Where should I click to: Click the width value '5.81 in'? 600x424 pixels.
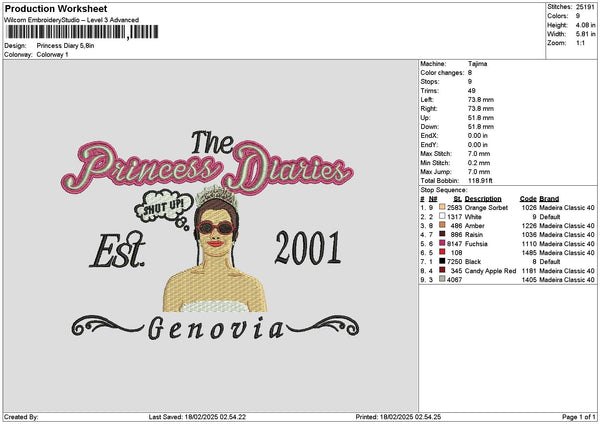pos(585,34)
